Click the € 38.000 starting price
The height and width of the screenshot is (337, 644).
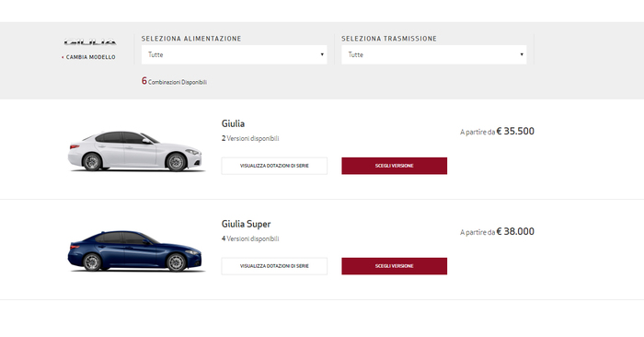[x=515, y=231]
